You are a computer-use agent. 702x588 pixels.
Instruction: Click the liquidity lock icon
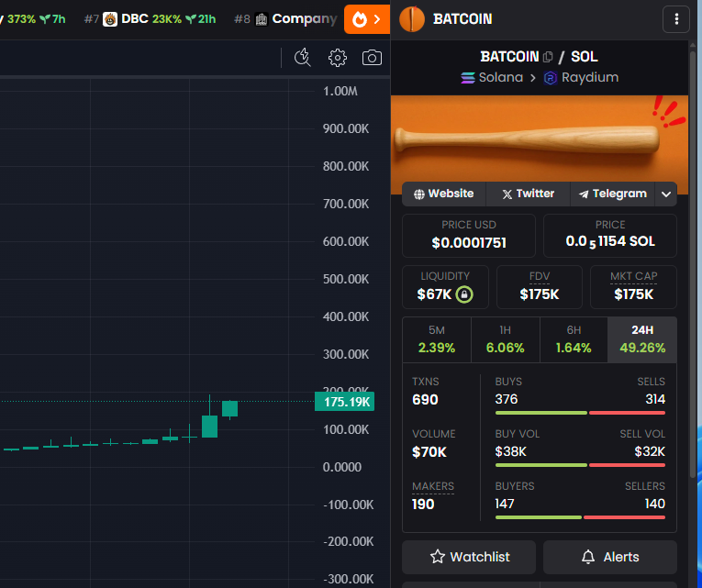click(464, 294)
